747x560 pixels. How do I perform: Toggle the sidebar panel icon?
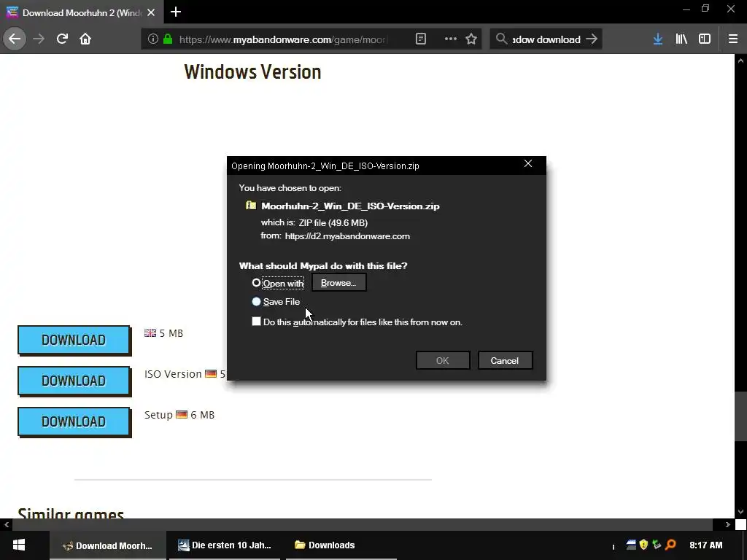pos(705,39)
